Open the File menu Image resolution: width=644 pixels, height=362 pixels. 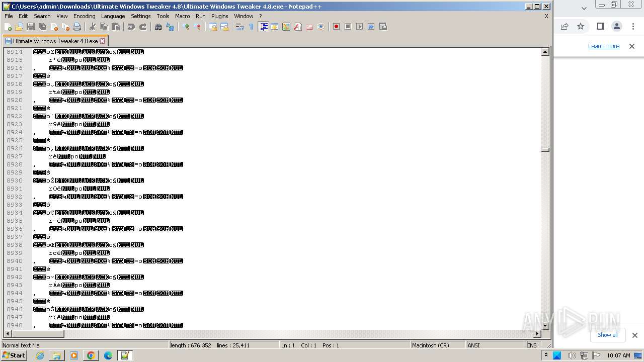(9, 16)
